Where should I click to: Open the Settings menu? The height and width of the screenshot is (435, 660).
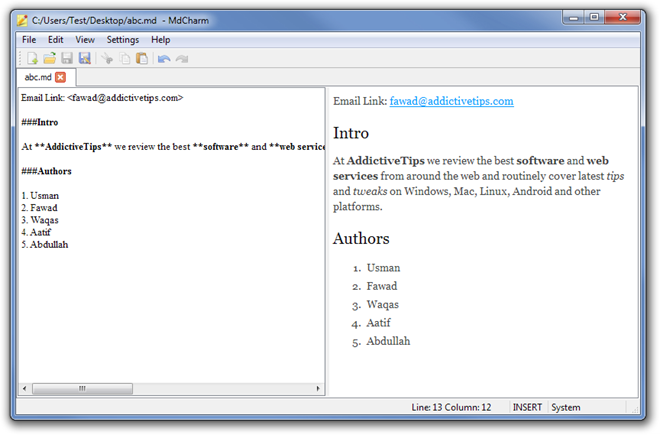coord(123,40)
